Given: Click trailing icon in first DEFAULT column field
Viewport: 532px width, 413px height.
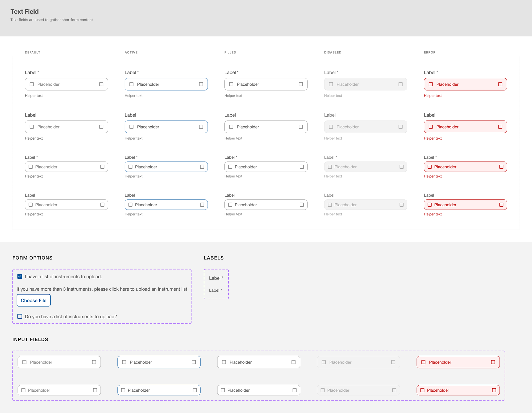Looking at the screenshot, I should click(x=101, y=84).
